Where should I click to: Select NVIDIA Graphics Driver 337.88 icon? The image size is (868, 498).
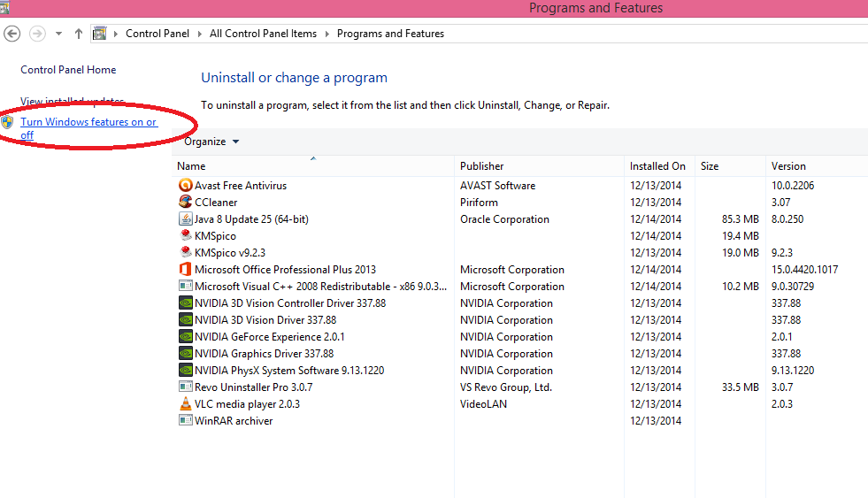[x=186, y=353]
